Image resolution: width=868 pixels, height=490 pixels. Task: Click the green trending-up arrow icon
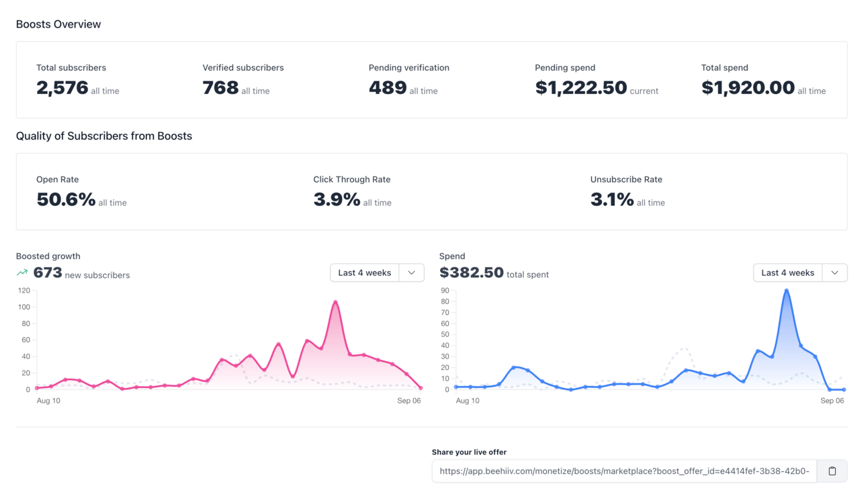coord(22,273)
